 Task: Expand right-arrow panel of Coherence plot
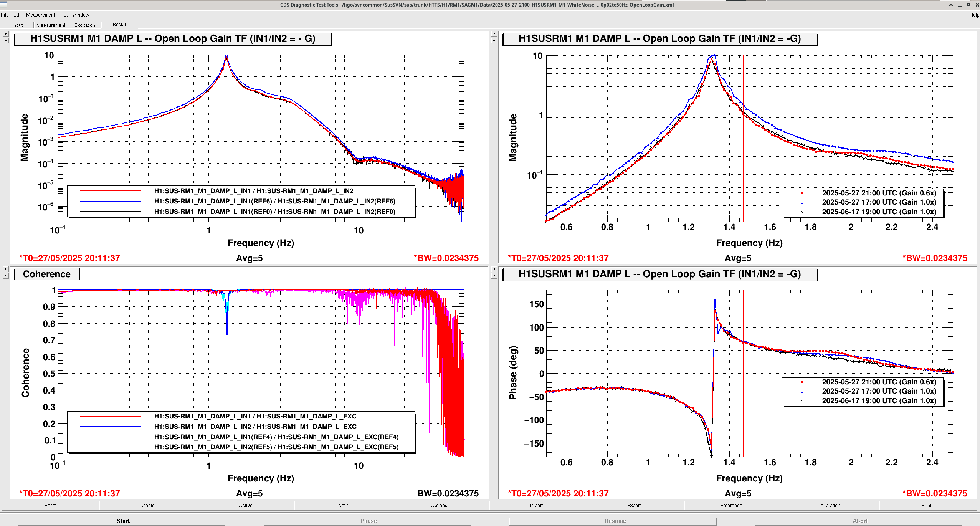(x=5, y=269)
